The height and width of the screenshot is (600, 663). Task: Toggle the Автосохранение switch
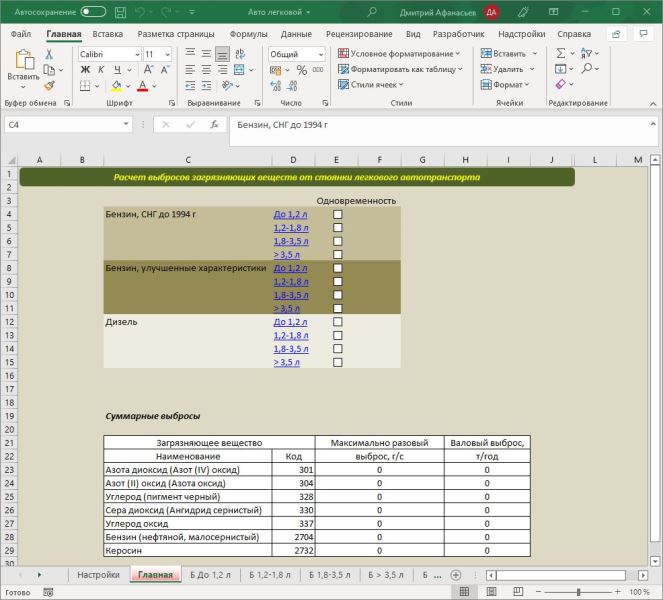[93, 12]
